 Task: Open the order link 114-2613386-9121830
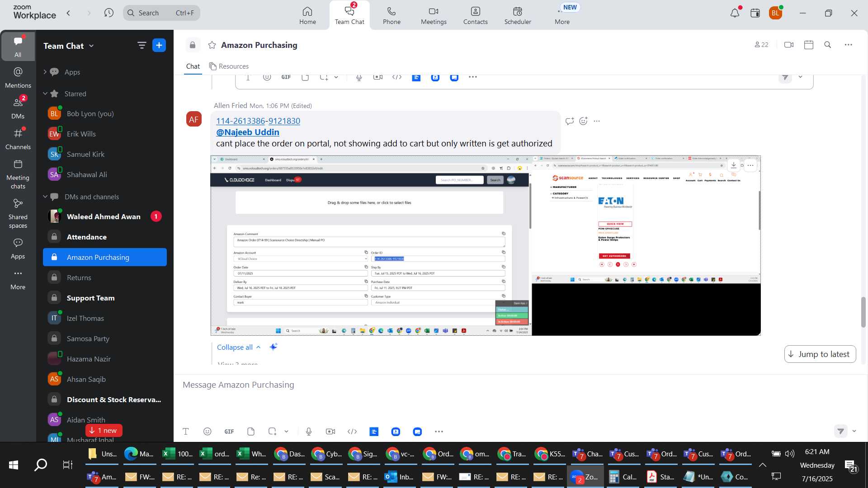coord(258,121)
